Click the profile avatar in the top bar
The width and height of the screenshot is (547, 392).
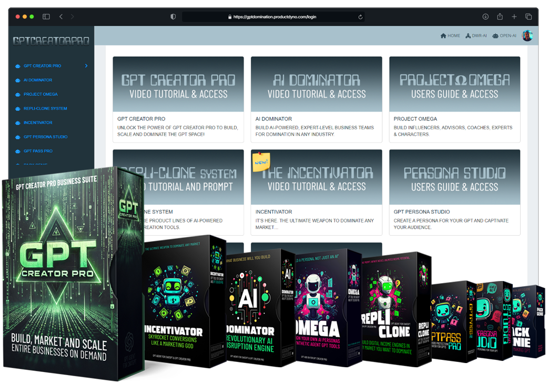click(527, 35)
